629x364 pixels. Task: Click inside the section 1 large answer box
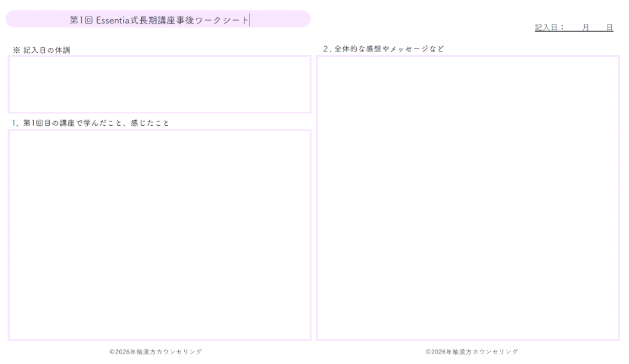pyautogui.click(x=159, y=234)
